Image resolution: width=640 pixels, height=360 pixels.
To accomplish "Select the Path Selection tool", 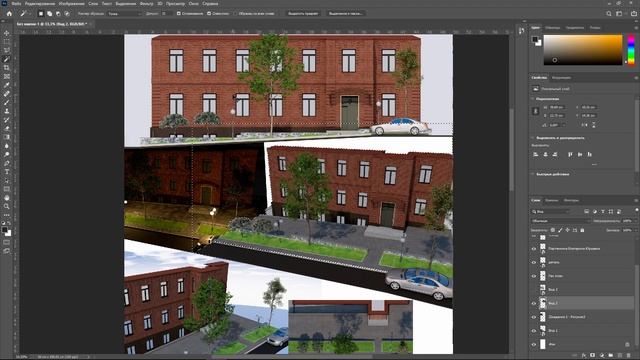I will (x=7, y=180).
